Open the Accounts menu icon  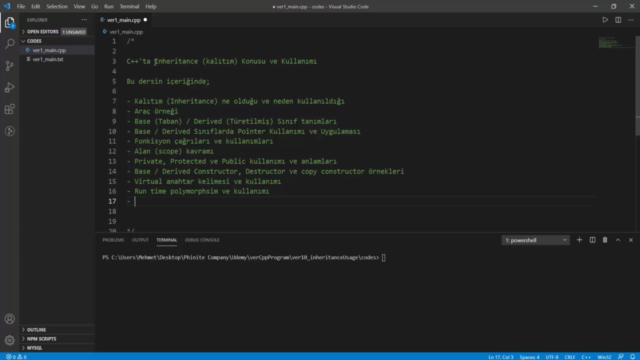tap(10, 319)
